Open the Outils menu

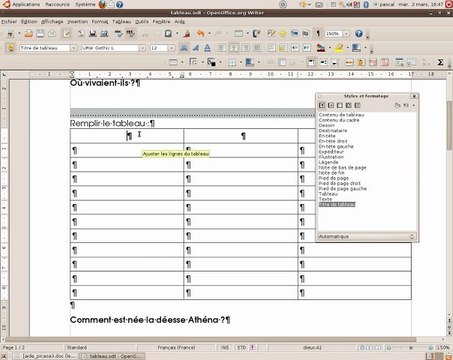142,22
